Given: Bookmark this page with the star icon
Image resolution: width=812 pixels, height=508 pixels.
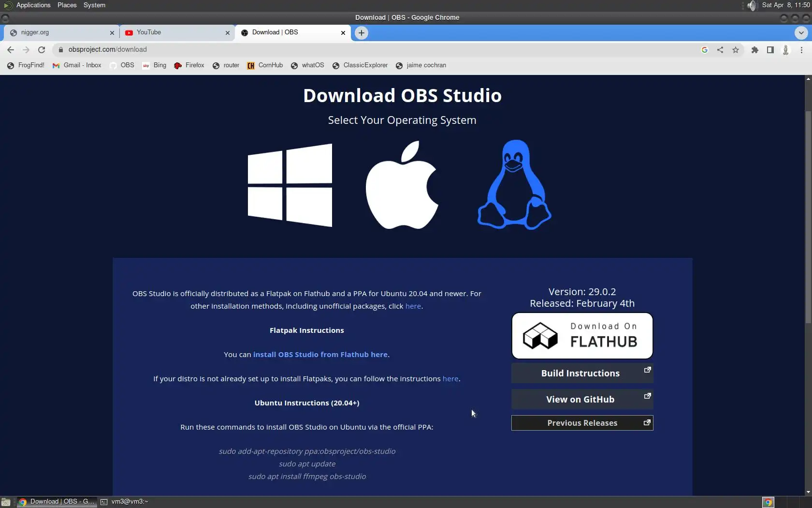Looking at the screenshot, I should point(736,49).
